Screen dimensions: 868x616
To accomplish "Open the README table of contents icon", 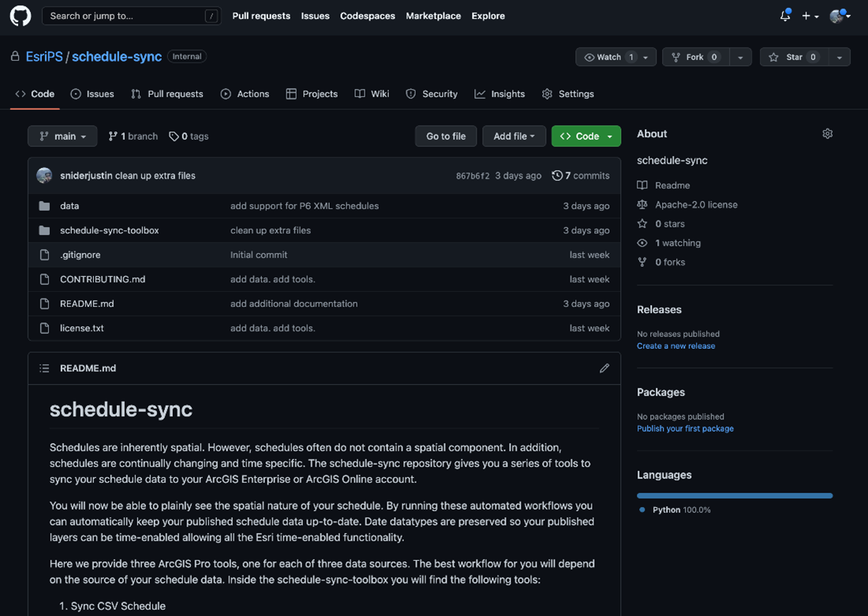I will point(44,368).
